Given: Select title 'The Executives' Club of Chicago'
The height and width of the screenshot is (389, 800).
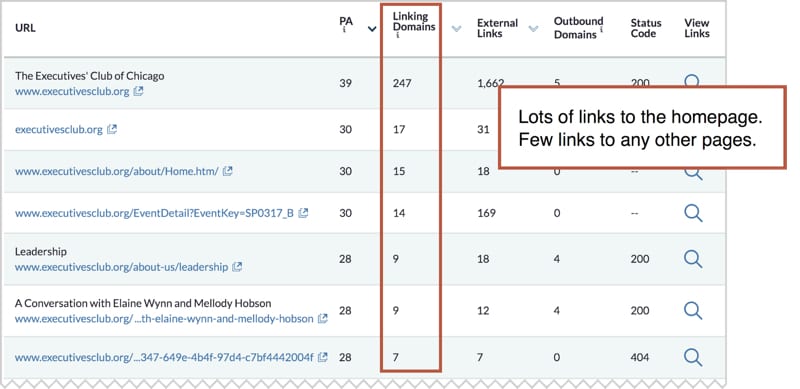Looking at the screenshot, I should (90, 76).
